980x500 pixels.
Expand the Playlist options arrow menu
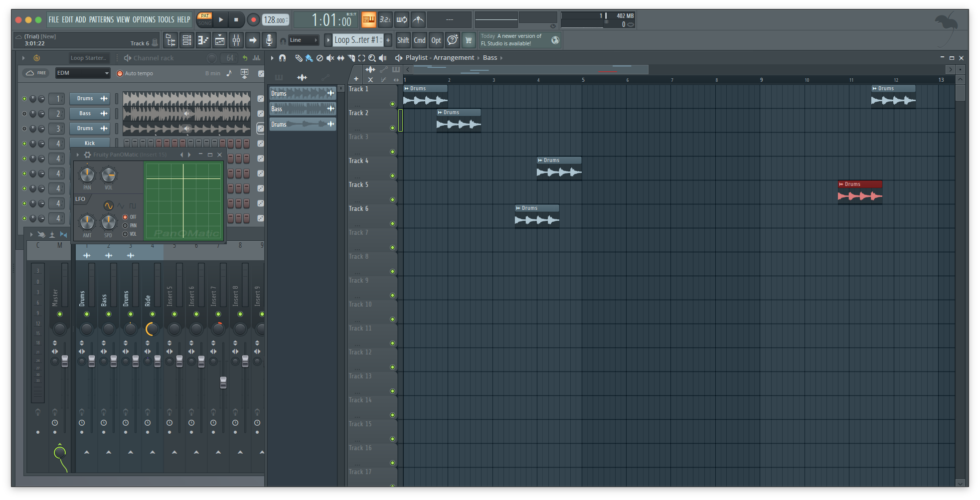[x=272, y=58]
